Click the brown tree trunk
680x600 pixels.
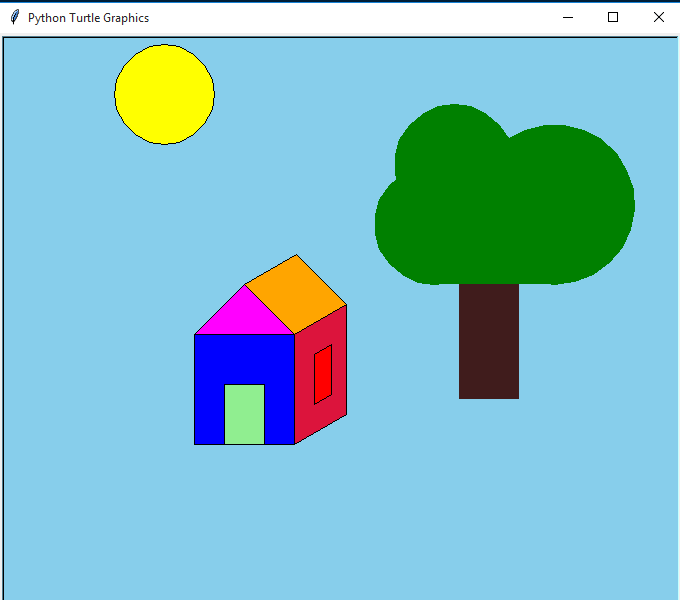(489, 341)
